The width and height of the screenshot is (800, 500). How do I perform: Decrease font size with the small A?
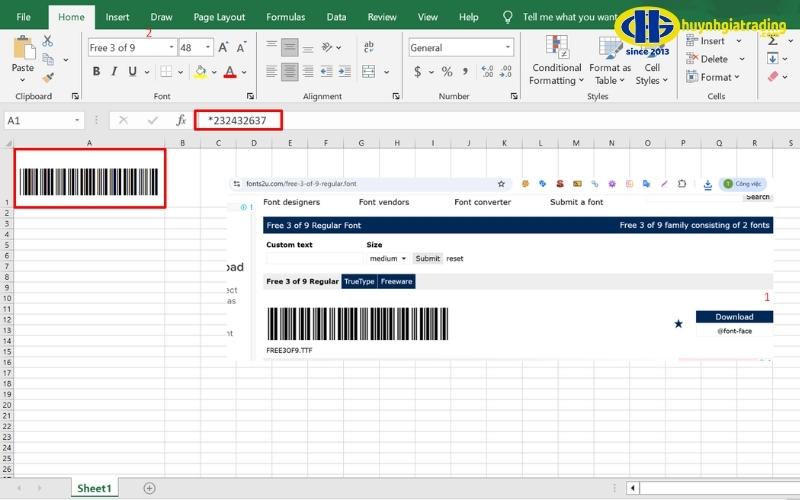point(241,47)
